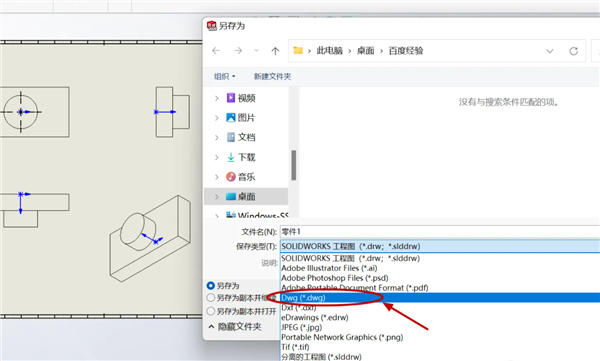Choose Adobe Photoshop Files (*.psd)
The height and width of the screenshot is (361, 600).
coord(440,278)
